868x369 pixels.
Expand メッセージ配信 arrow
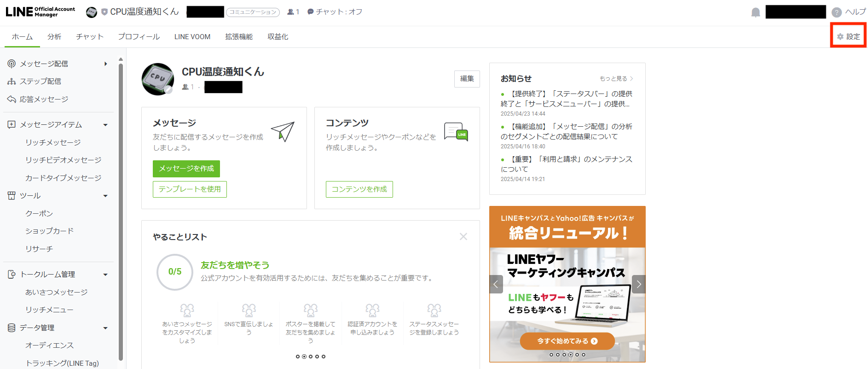(x=106, y=64)
